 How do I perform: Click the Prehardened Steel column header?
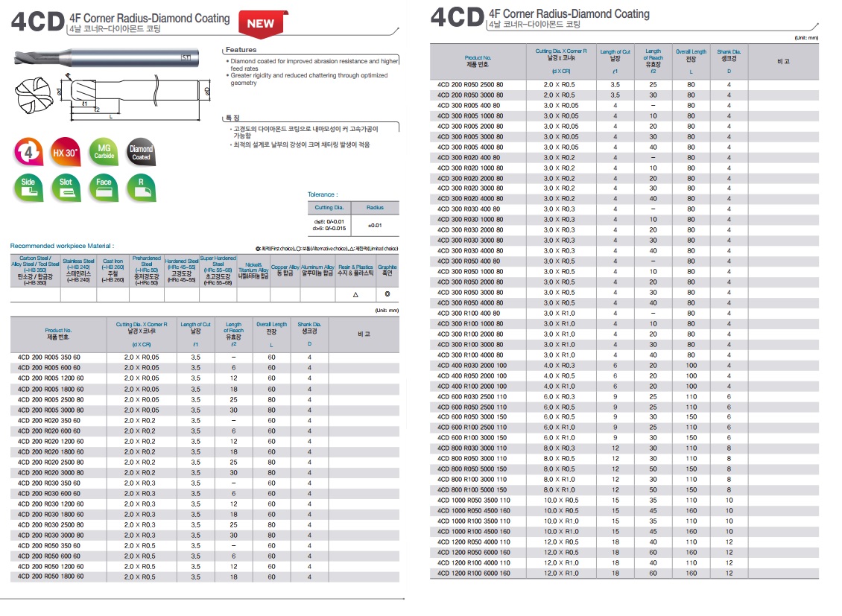pos(146,270)
